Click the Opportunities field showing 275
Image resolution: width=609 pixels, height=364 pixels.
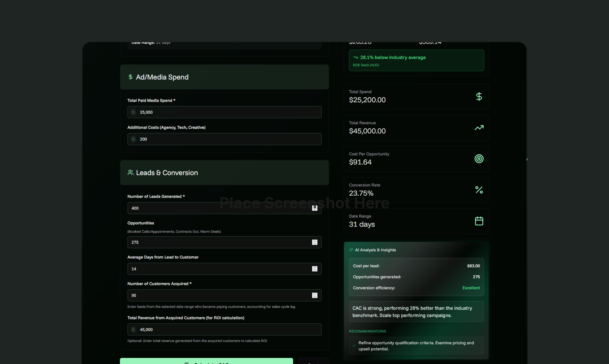pyautogui.click(x=224, y=242)
